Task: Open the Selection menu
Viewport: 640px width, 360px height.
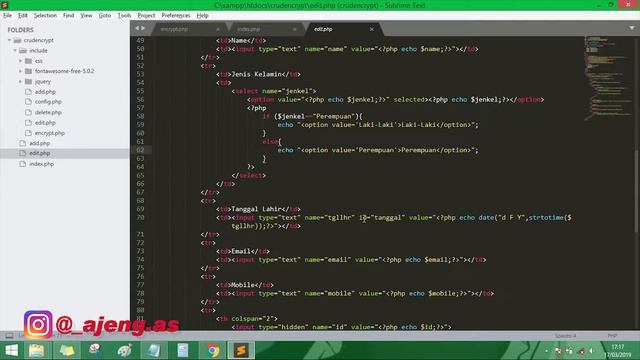Action: click(45, 16)
